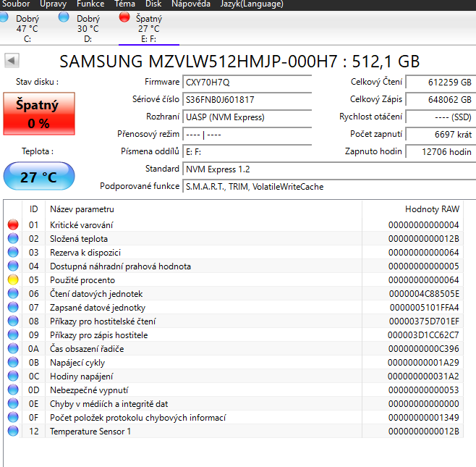Open the Úpravy menu
Viewport: 476px width, 467px height.
click(53, 4)
